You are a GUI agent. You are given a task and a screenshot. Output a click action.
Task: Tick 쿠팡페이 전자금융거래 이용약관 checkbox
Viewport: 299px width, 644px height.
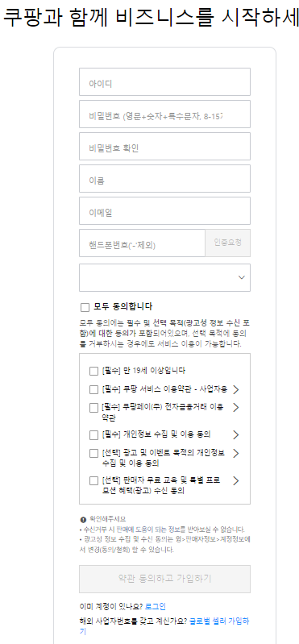tap(94, 407)
